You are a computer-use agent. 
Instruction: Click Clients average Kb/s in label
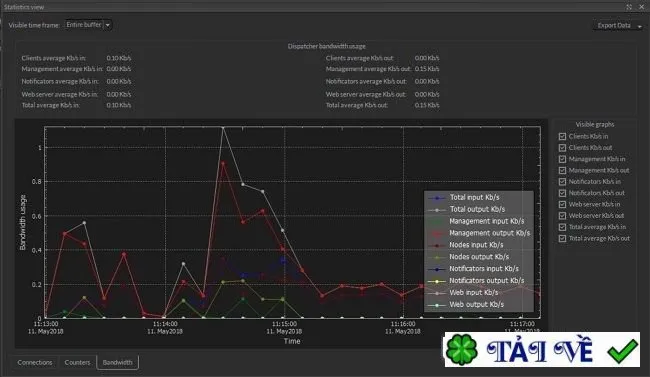54,58
